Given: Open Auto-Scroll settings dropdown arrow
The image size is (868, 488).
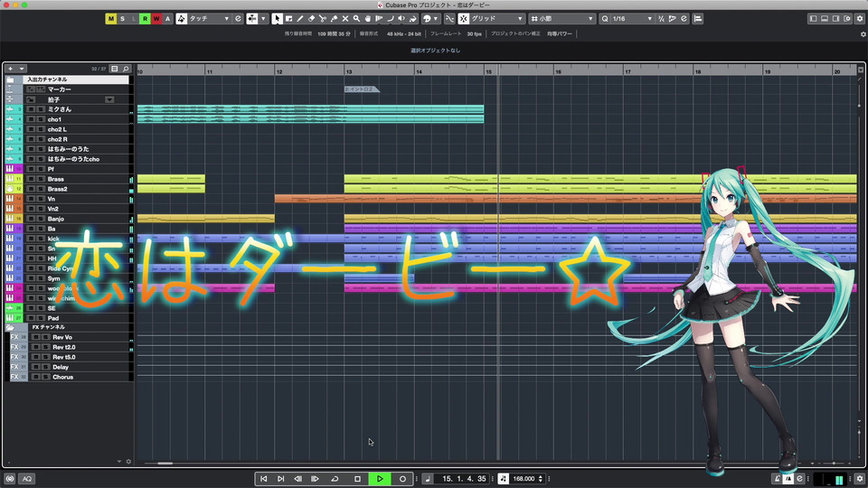Looking at the screenshot, I should [263, 19].
